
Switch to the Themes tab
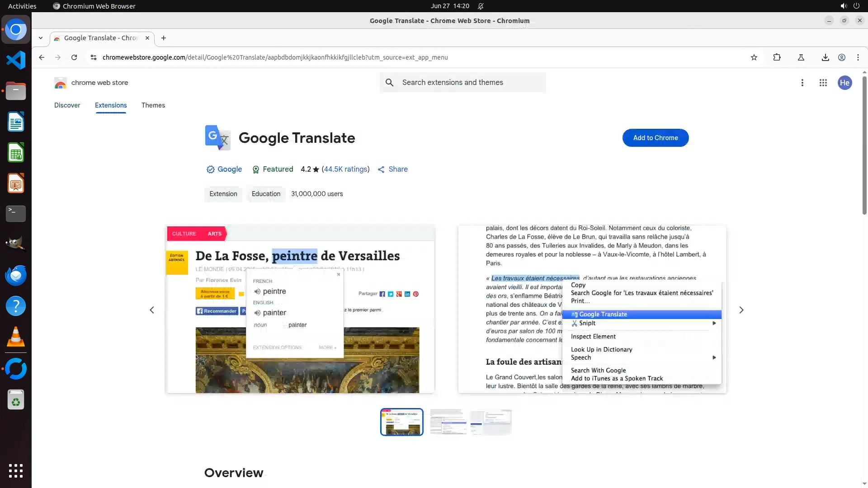point(153,105)
